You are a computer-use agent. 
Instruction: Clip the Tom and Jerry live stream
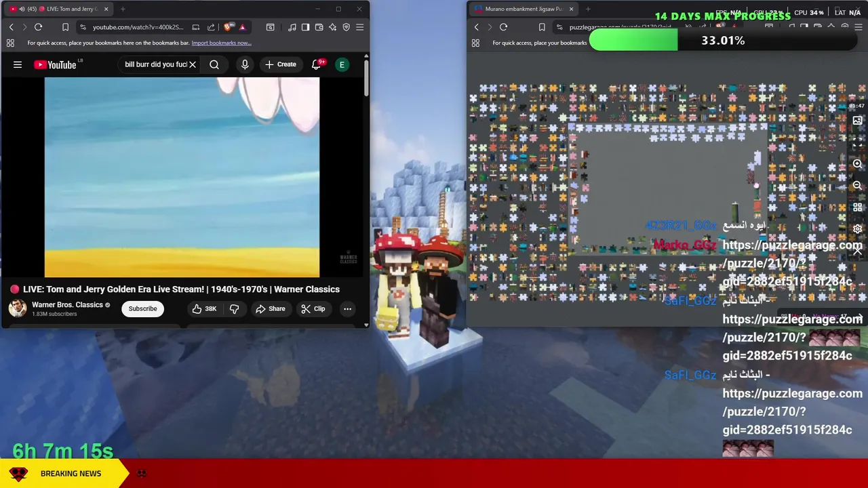click(x=313, y=309)
